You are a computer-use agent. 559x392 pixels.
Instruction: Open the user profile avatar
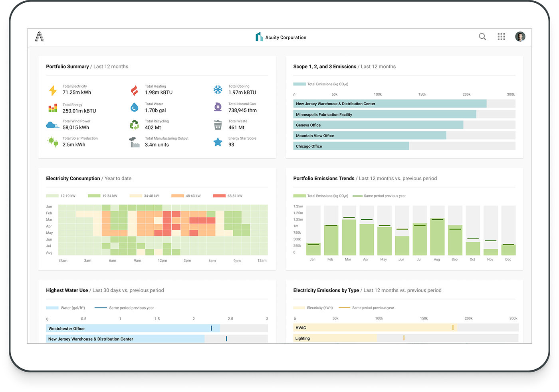click(520, 37)
